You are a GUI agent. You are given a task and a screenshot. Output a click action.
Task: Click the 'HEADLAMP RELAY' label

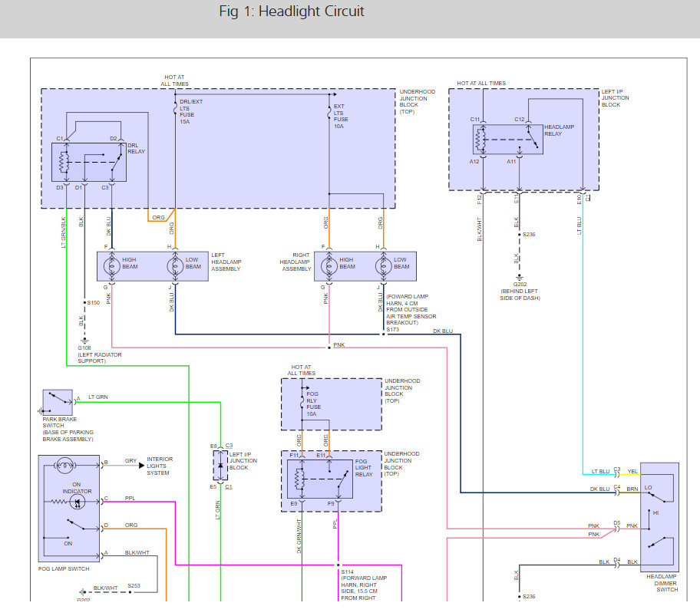click(x=559, y=130)
